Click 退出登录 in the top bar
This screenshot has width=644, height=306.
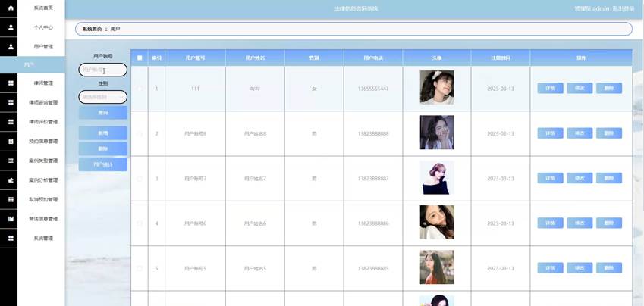623,8
